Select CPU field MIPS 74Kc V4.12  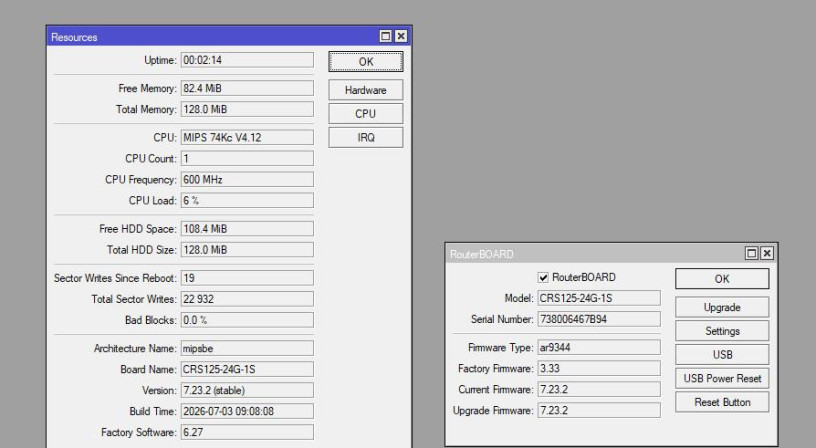247,137
